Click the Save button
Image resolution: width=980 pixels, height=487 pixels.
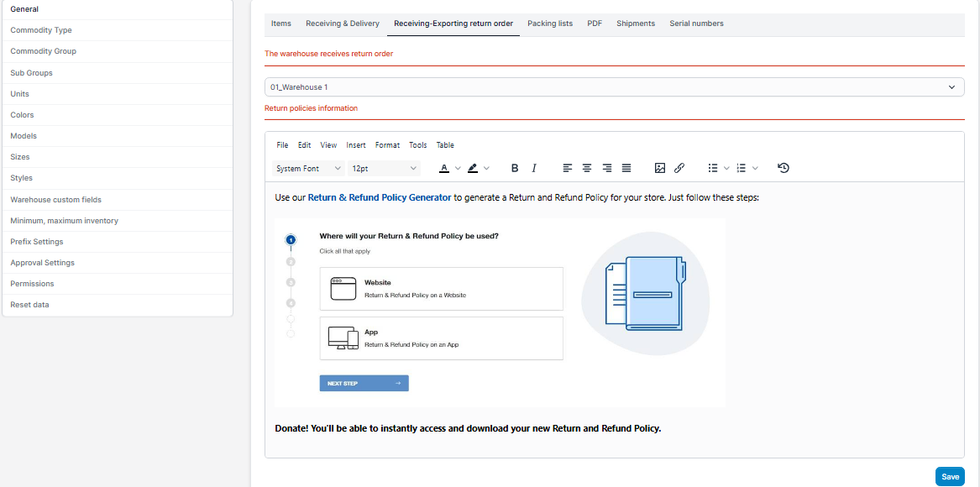point(950,477)
